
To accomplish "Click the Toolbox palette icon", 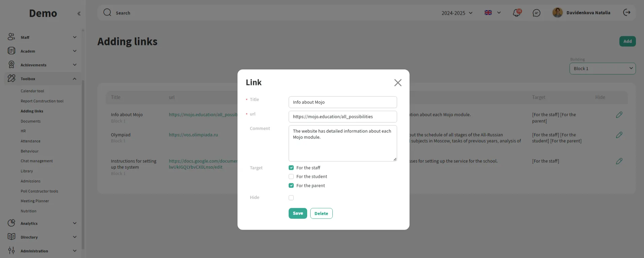I will pos(11,78).
